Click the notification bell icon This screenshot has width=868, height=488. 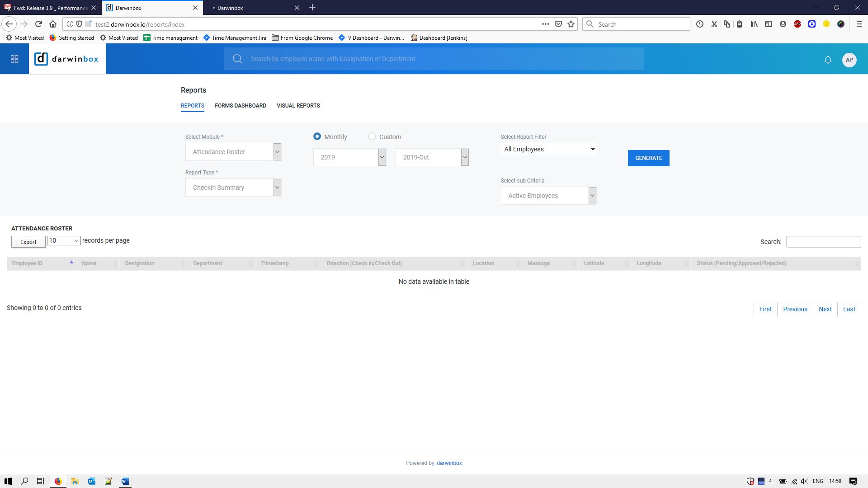click(x=828, y=60)
